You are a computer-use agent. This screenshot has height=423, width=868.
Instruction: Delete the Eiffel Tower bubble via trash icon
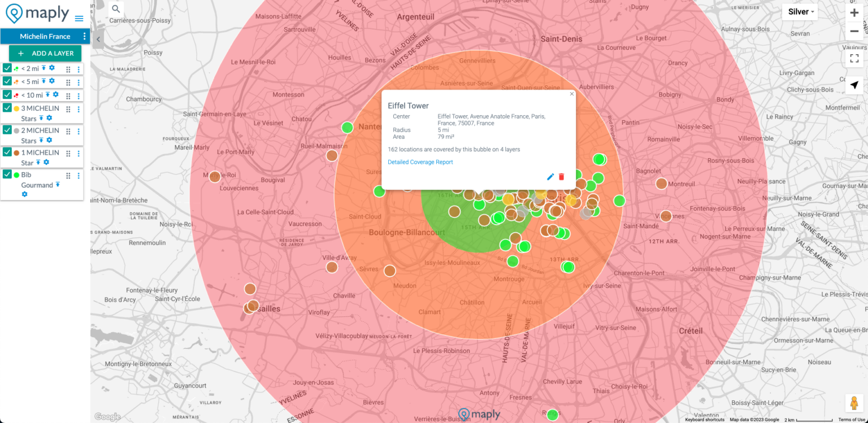point(561,177)
